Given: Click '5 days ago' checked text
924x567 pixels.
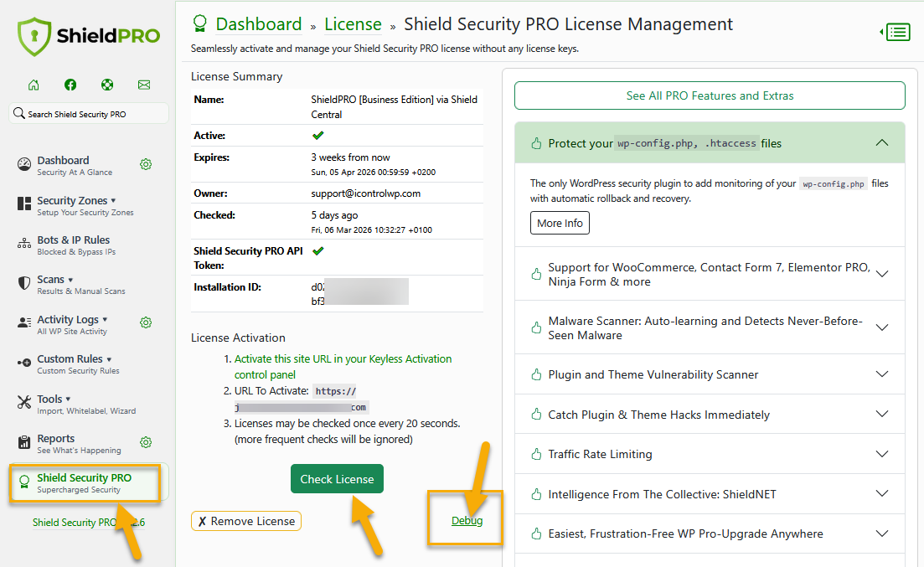Looking at the screenshot, I should (x=335, y=215).
